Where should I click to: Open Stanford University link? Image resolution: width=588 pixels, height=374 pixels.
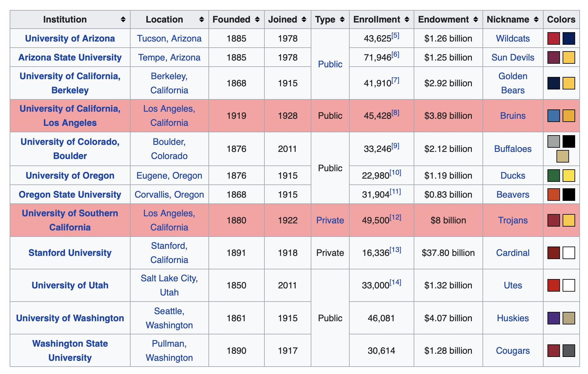coord(70,253)
